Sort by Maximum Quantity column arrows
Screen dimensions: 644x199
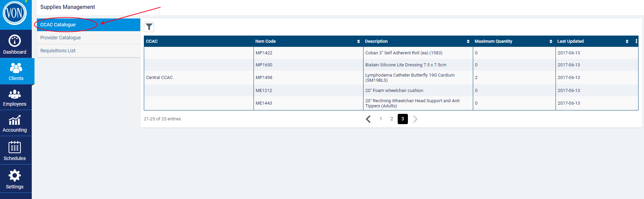coord(551,41)
